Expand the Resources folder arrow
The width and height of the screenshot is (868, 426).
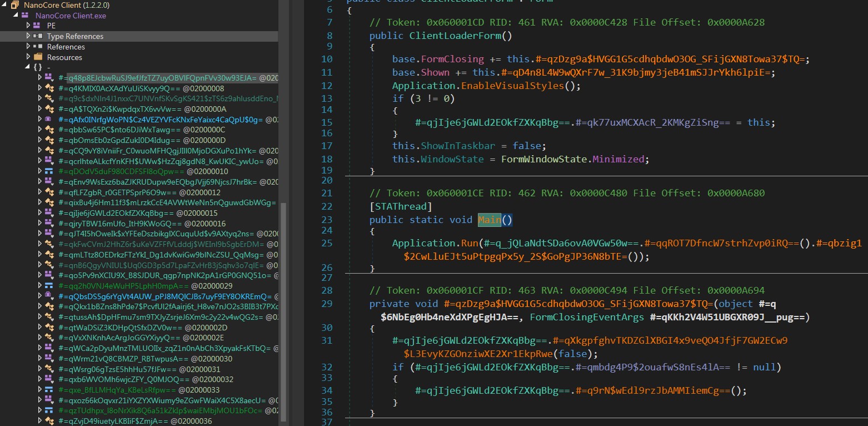28,57
